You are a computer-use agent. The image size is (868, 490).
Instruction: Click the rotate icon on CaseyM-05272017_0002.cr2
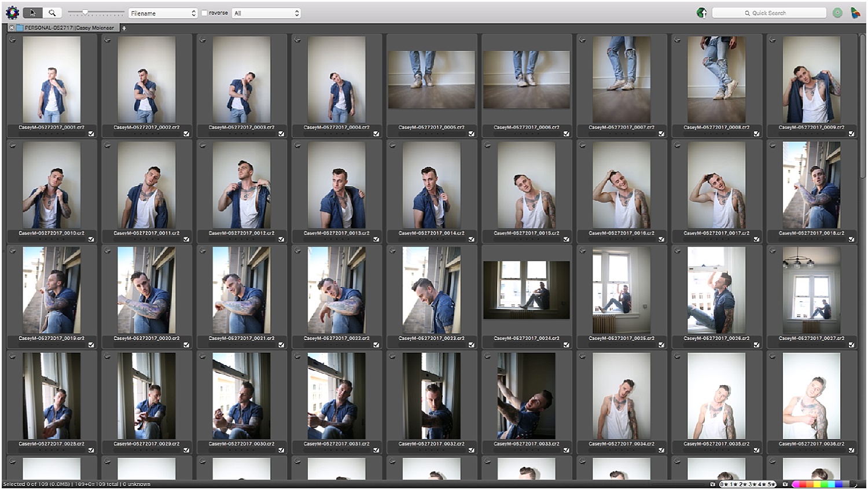[x=108, y=40]
